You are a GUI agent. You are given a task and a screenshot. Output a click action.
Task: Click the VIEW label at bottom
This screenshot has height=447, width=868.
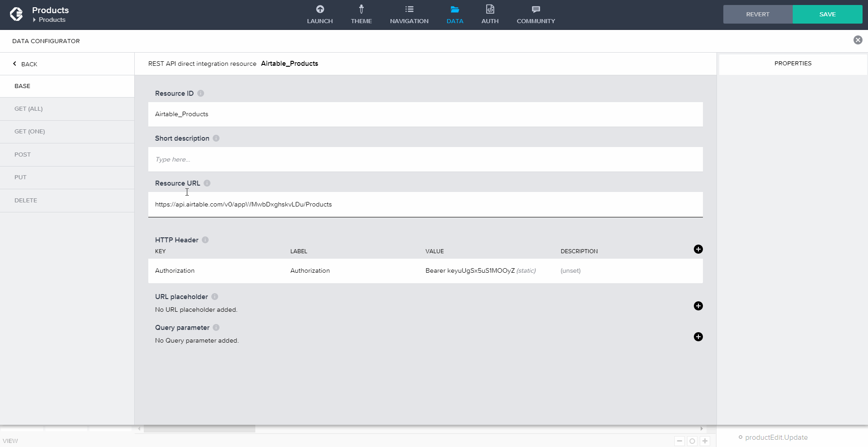tap(10, 441)
